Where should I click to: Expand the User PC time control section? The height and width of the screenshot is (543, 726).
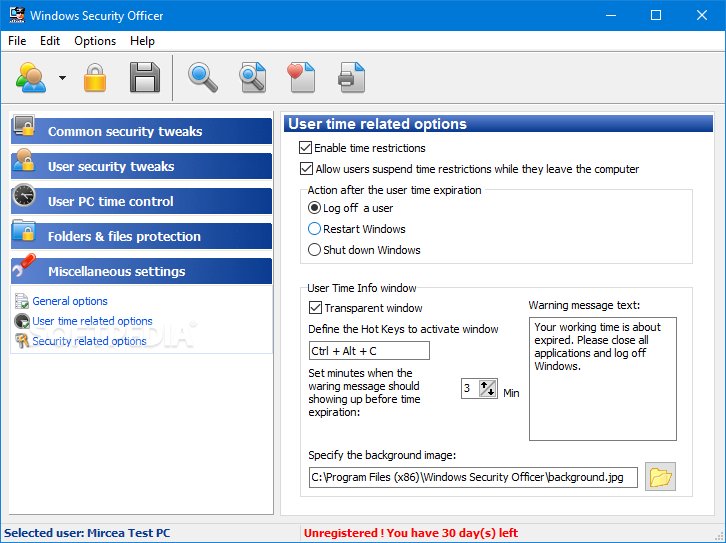(x=141, y=201)
